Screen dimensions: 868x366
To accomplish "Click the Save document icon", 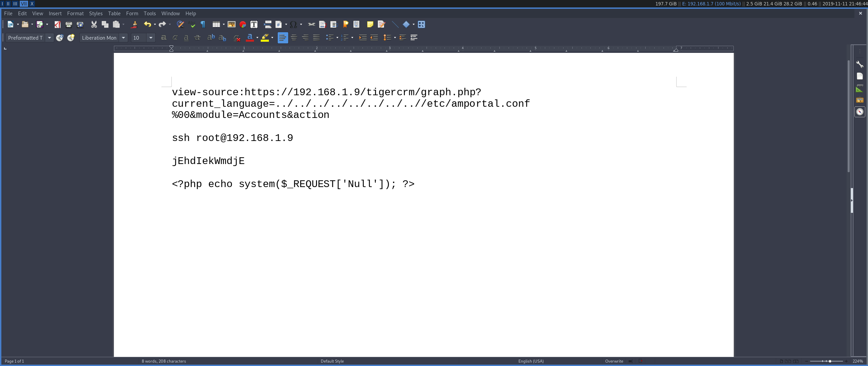I will [40, 24].
